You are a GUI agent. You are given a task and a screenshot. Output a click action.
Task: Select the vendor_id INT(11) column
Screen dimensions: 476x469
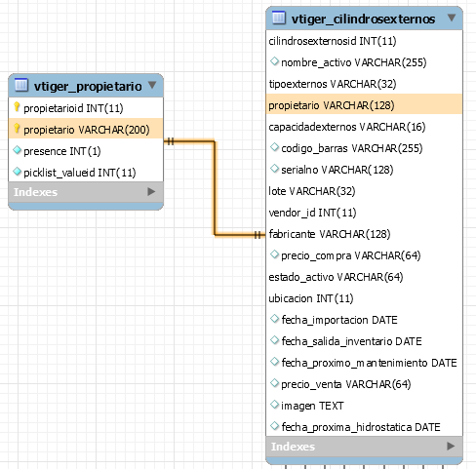[364, 213]
